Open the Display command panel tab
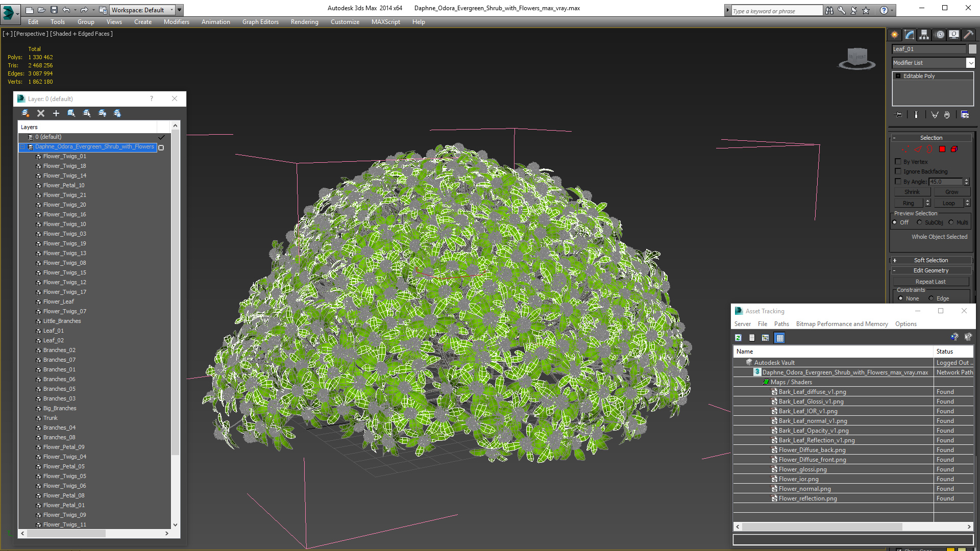The height and width of the screenshot is (551, 980). coord(954,35)
